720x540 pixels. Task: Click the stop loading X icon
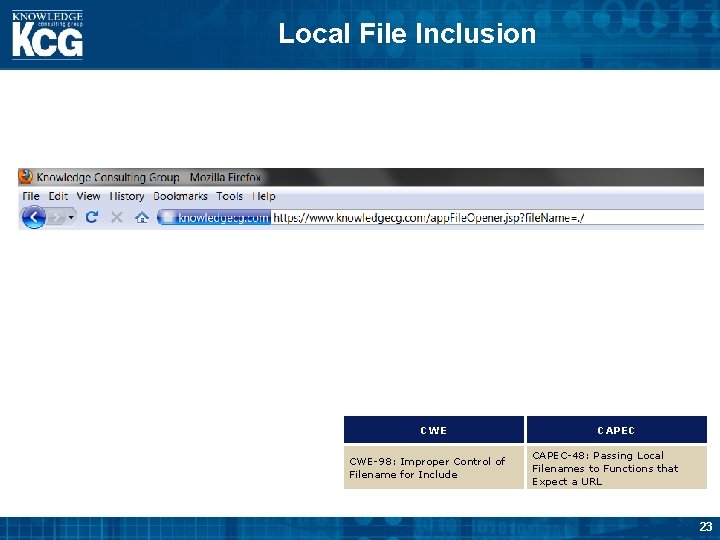117,217
